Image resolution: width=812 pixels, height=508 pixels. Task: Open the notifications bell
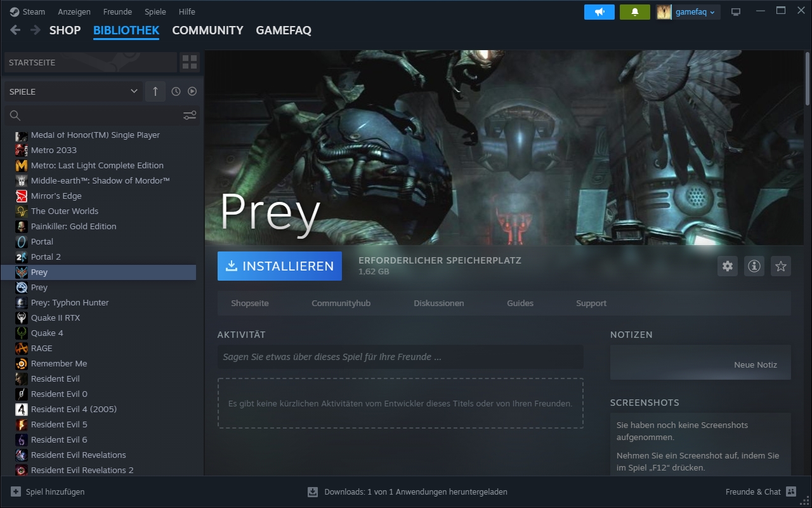[x=635, y=12]
